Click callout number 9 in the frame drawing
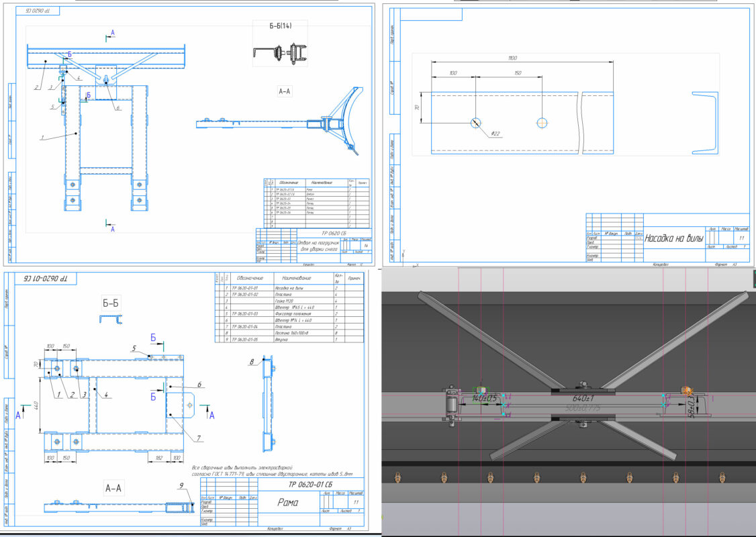The height and width of the screenshot is (537, 756). coord(181,485)
